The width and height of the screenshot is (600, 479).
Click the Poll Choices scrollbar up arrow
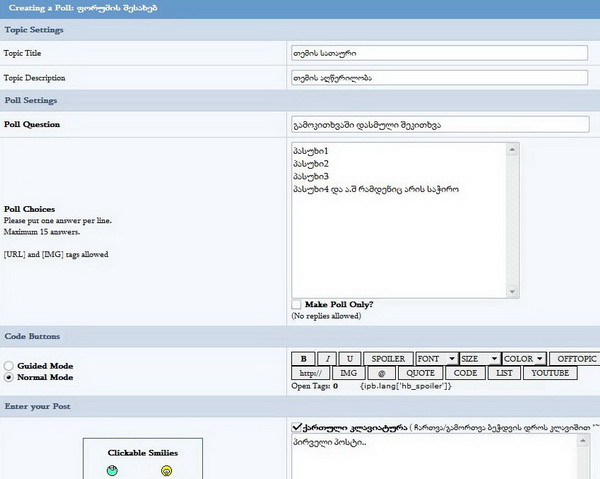pos(512,150)
